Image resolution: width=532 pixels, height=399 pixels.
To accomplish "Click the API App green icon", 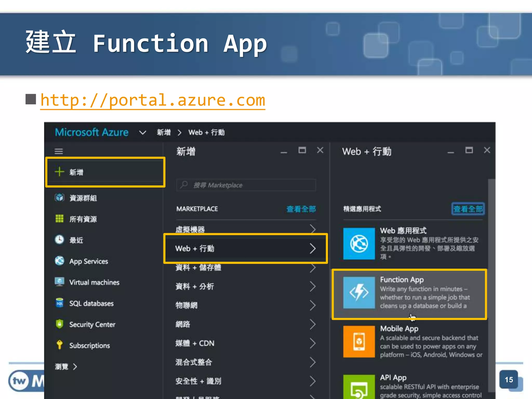I will coord(359,387).
